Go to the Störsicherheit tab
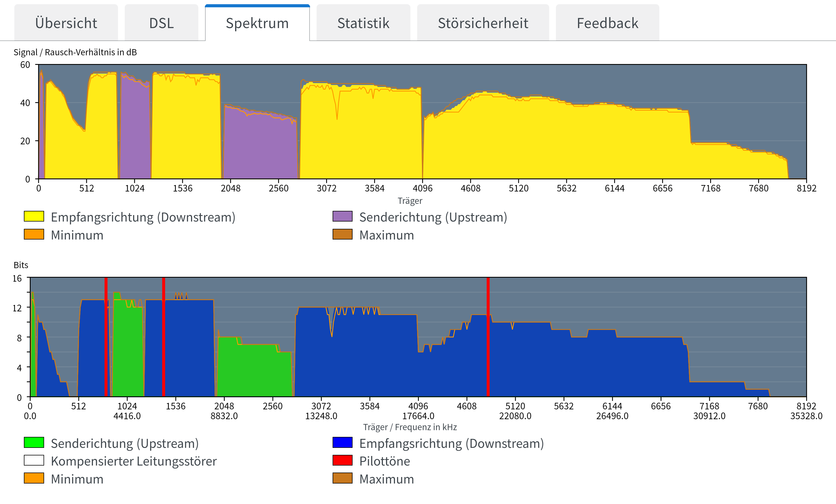Image resolution: width=836 pixels, height=504 pixels. click(x=483, y=23)
